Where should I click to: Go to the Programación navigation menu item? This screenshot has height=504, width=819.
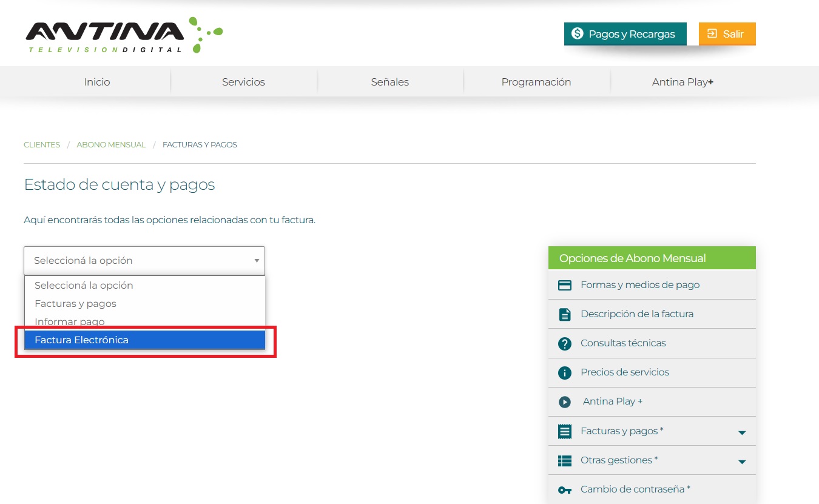click(536, 82)
